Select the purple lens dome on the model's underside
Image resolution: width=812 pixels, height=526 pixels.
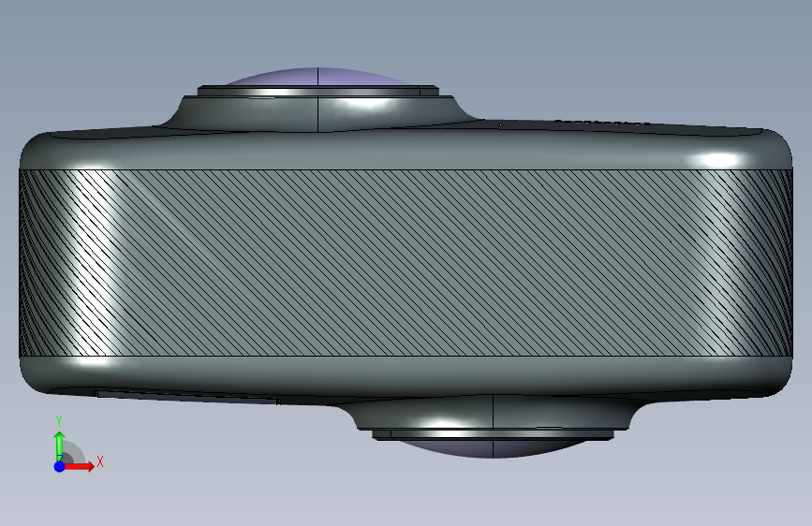tap(493, 448)
